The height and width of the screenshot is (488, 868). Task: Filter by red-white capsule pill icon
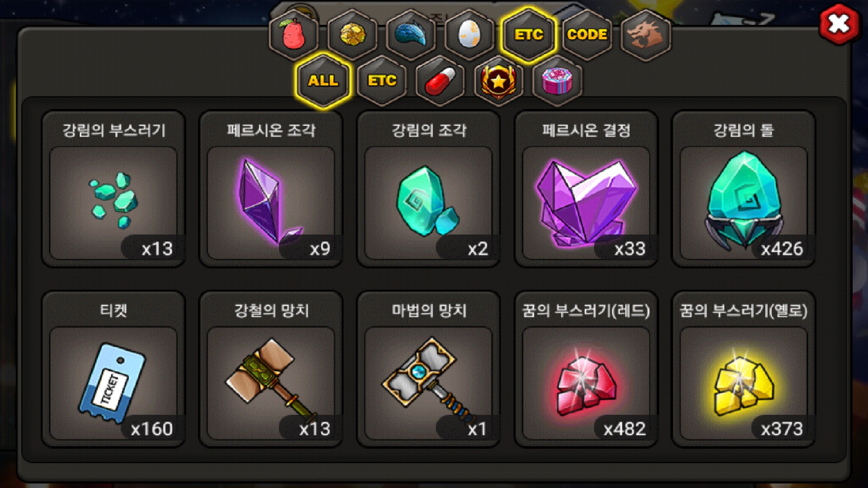point(440,81)
